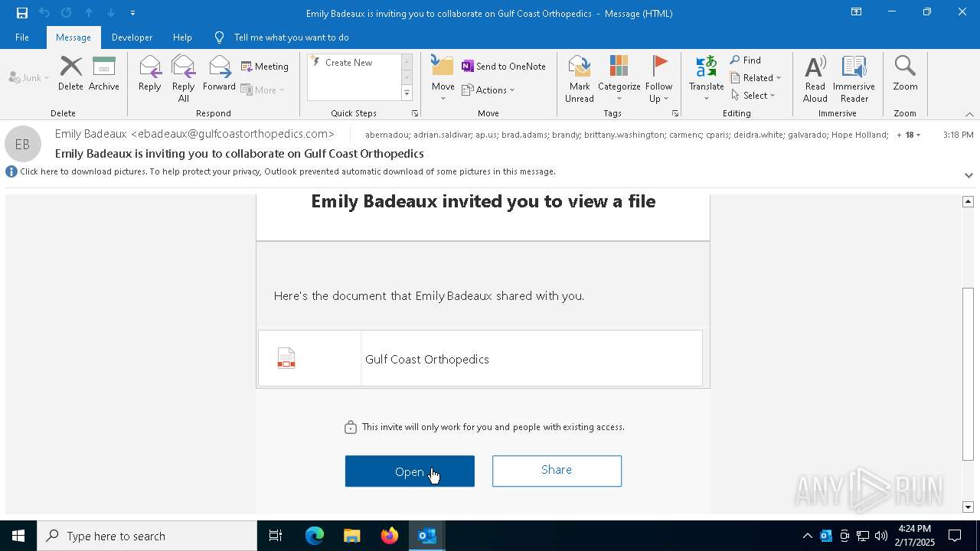980x551 pixels.
Task: Open the Select dropdown
Action: click(753, 96)
